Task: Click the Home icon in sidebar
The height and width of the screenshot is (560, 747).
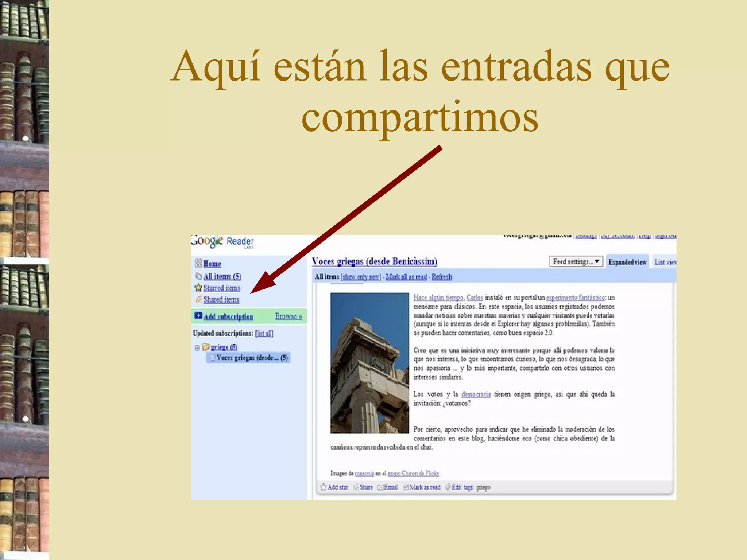Action: pos(198,263)
